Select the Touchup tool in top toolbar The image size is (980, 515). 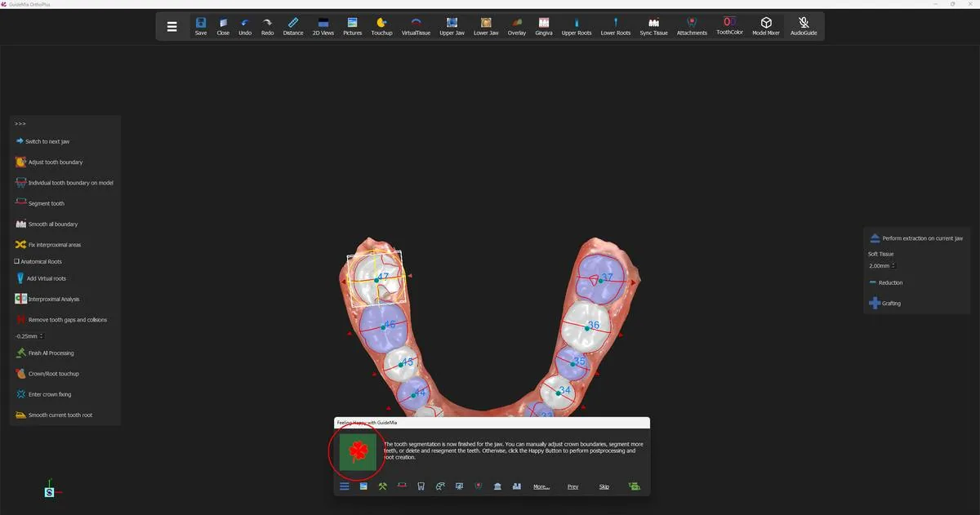[x=381, y=27]
